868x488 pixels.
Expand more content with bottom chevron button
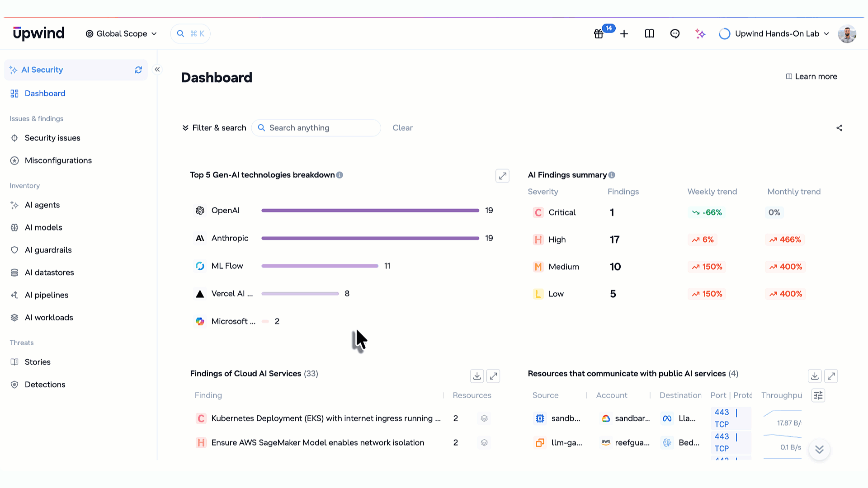(x=819, y=450)
